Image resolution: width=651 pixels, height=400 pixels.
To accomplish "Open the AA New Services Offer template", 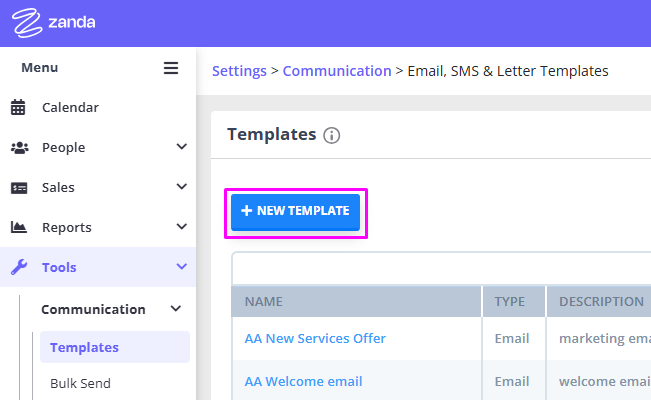I will [x=315, y=338].
